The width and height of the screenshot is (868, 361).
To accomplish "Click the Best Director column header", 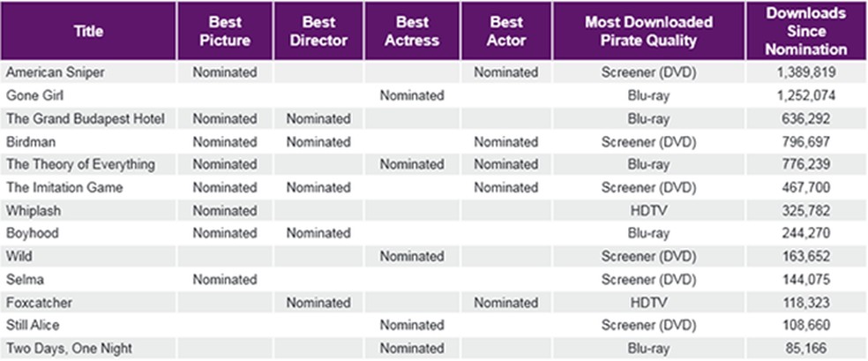I will click(x=318, y=31).
